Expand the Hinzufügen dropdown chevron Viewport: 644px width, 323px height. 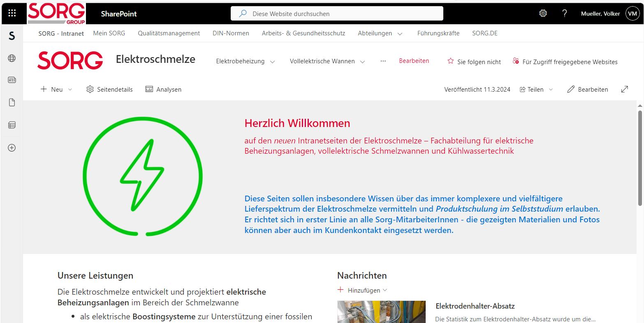[385, 290]
